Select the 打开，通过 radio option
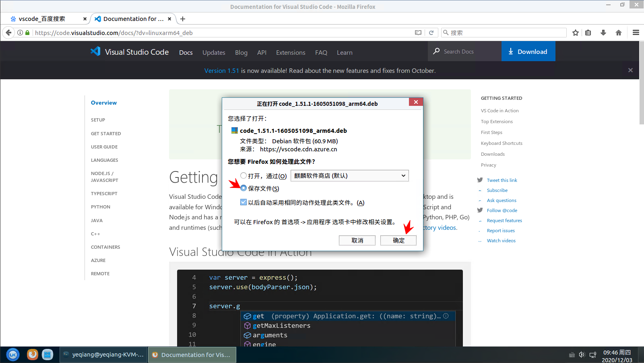Image resolution: width=644 pixels, height=363 pixels. coord(244,175)
